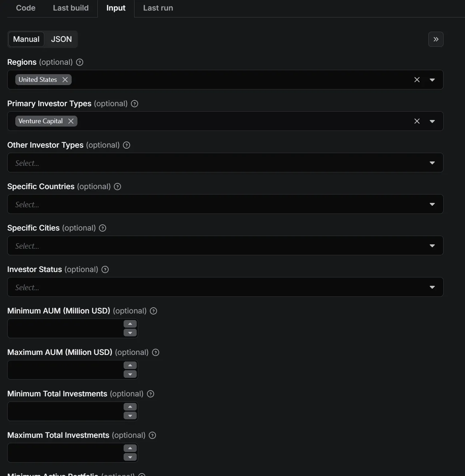Collapse panel with double-chevron button
This screenshot has width=465, height=476.
[436, 39]
